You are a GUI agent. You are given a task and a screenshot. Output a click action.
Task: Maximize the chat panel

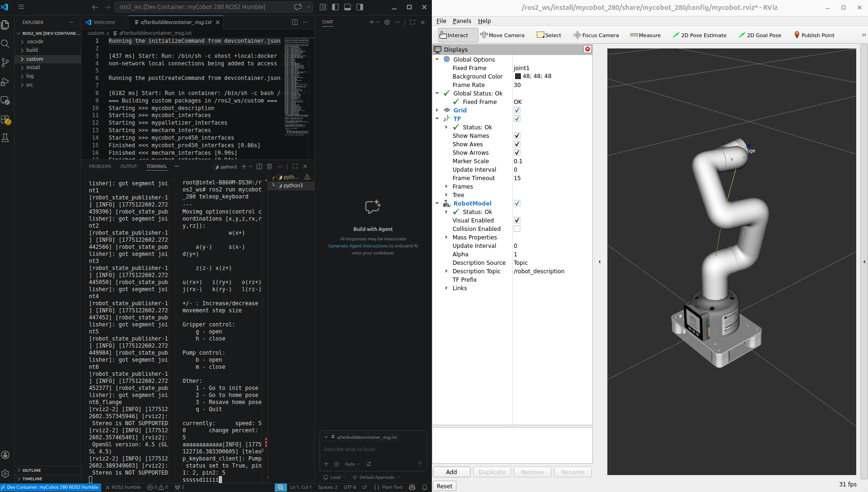pos(413,22)
